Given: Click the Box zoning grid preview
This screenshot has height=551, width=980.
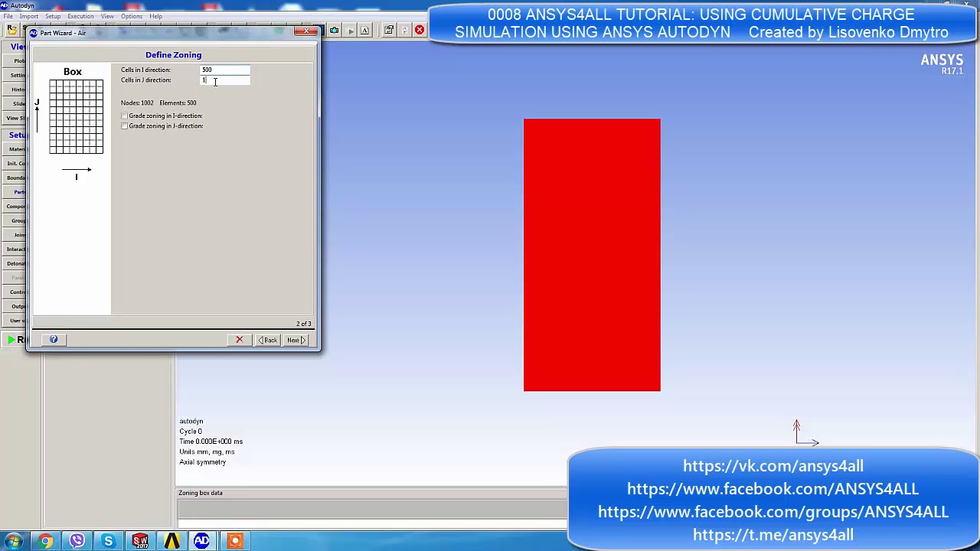Looking at the screenshot, I should click(76, 116).
